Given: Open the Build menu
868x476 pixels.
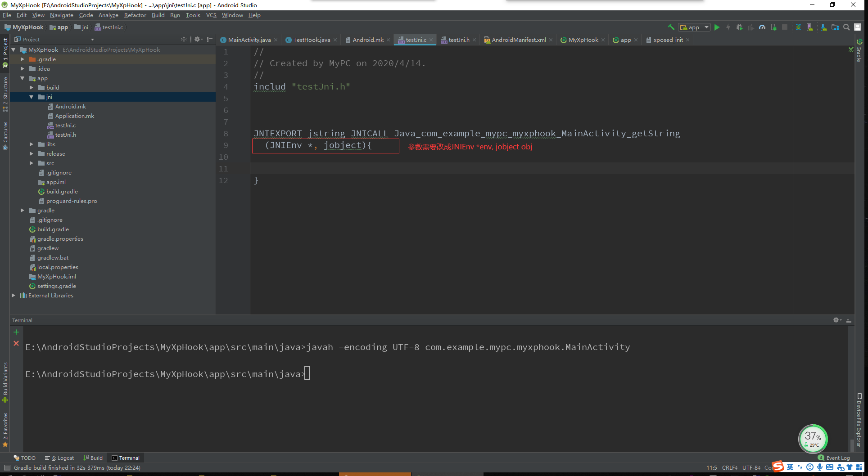Looking at the screenshot, I should [158, 15].
